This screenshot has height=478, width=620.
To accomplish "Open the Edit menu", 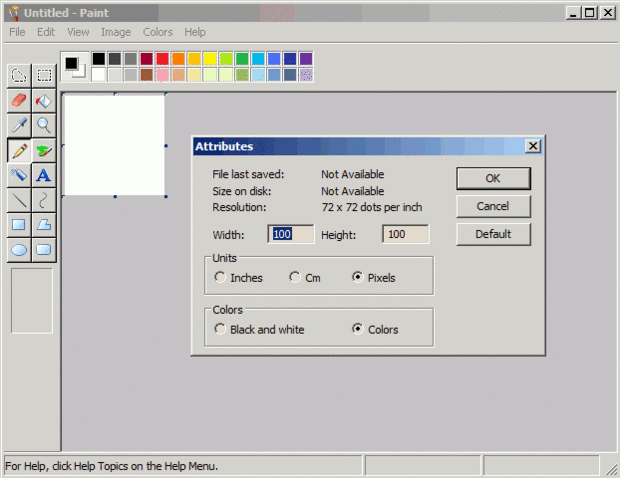I will click(x=46, y=32).
